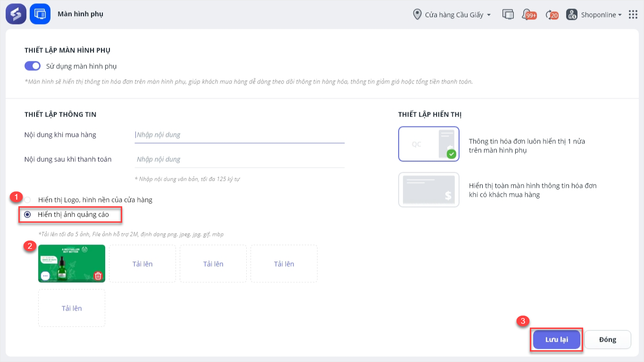Click the three-dot options on the uploaded image
This screenshot has width=644, height=362.
click(45, 276)
